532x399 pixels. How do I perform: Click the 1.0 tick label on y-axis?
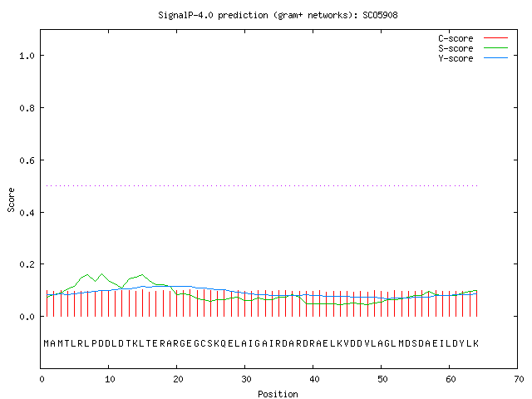[27, 56]
